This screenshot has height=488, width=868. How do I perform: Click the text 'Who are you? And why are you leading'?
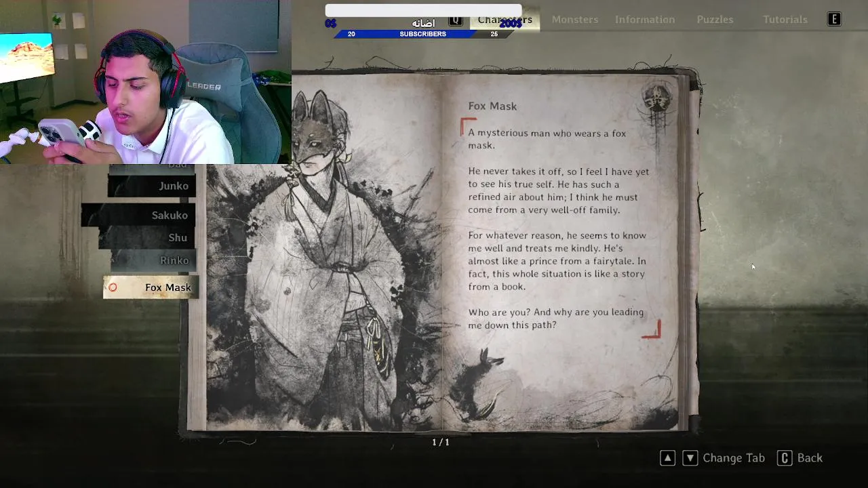tap(556, 312)
